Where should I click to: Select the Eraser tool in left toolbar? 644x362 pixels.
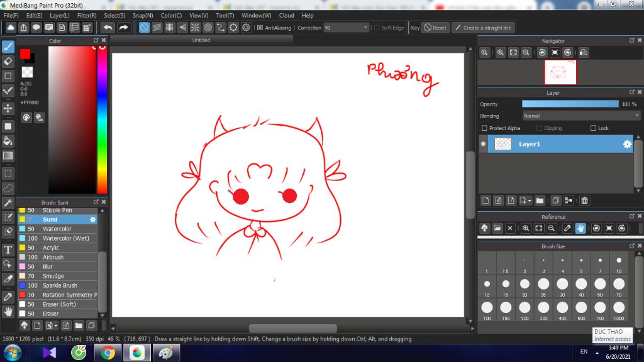click(x=8, y=61)
